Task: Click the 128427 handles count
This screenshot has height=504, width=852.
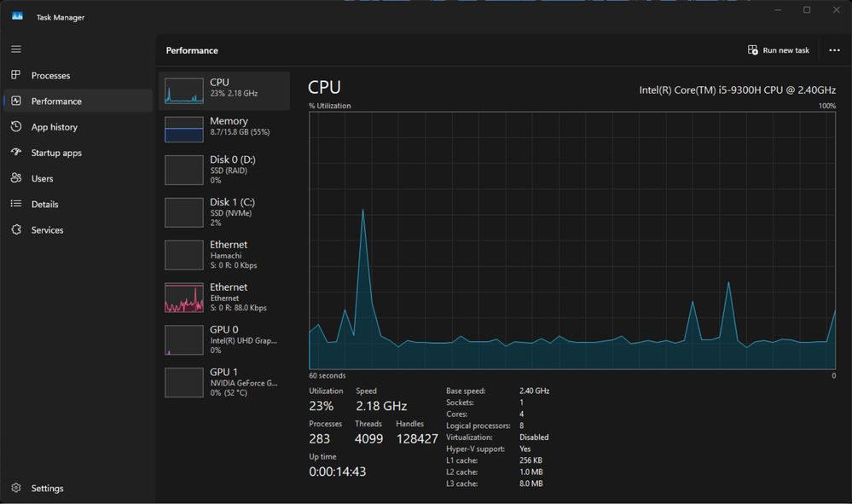Action: click(x=417, y=439)
